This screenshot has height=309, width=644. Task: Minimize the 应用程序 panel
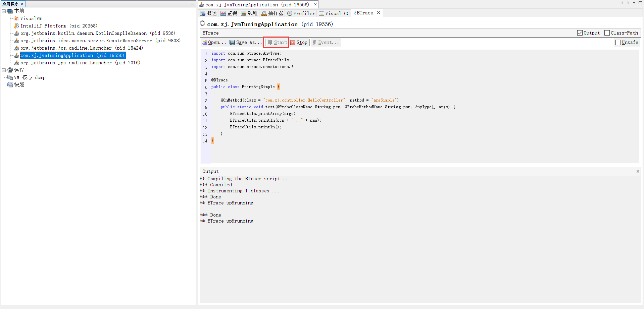[192, 4]
